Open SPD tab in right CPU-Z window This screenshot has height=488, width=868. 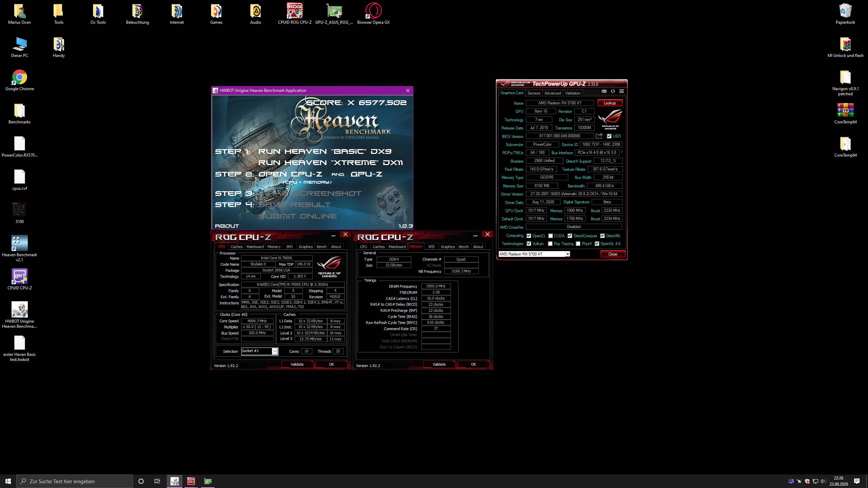(x=431, y=247)
